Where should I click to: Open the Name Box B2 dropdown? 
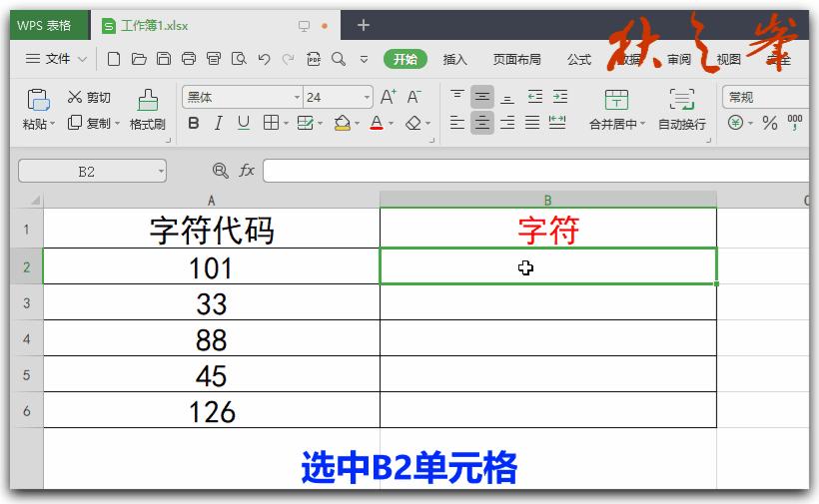pos(161,171)
